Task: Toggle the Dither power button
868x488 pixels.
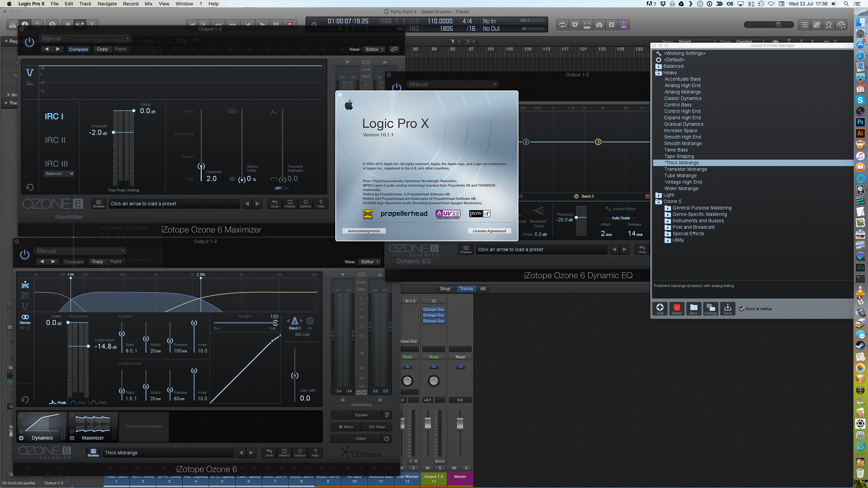Action: [x=386, y=439]
